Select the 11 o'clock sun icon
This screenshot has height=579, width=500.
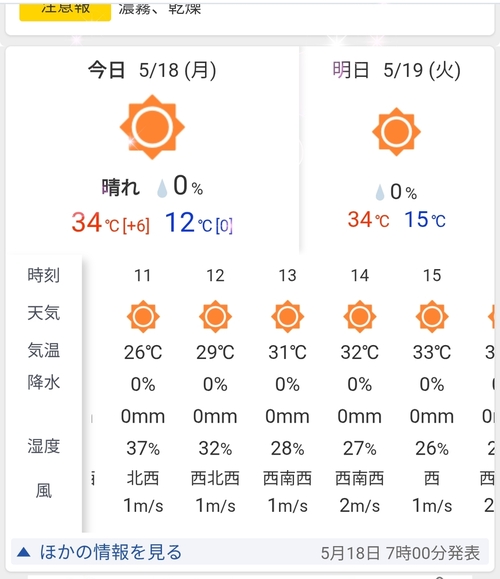[143, 316]
